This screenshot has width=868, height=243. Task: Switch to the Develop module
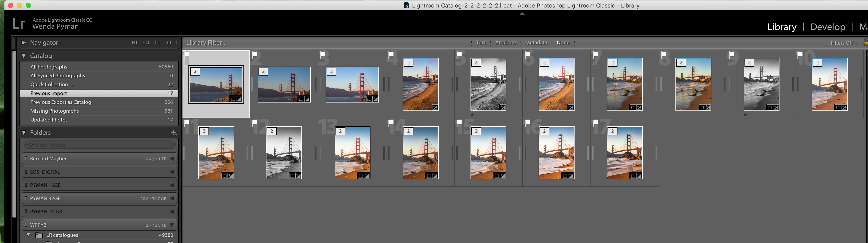click(827, 27)
